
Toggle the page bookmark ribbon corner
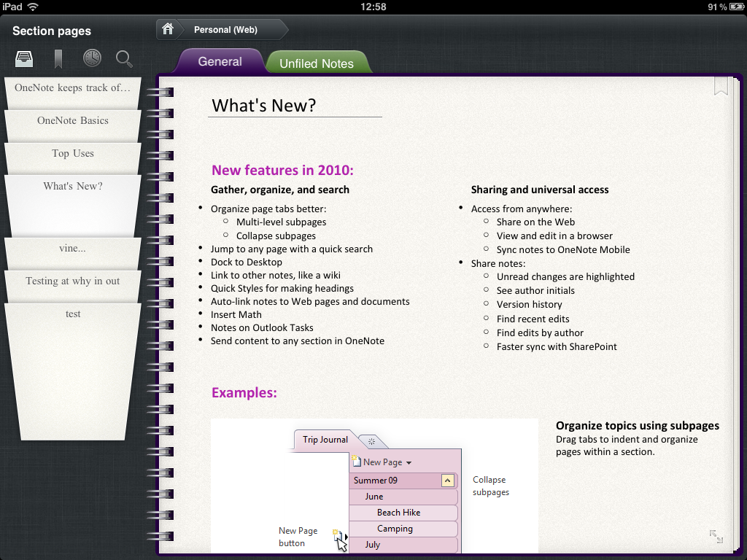pos(721,86)
